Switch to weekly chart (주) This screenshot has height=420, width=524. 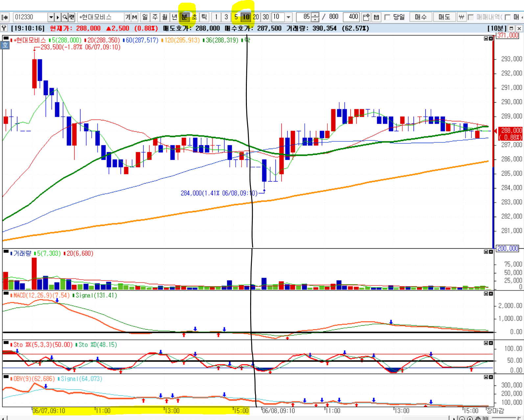pyautogui.click(x=155, y=17)
